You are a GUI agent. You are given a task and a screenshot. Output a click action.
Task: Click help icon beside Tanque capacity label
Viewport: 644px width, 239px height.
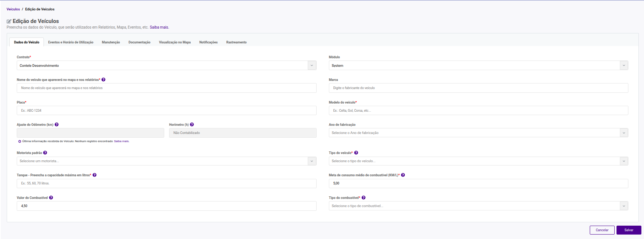pyautogui.click(x=94, y=175)
